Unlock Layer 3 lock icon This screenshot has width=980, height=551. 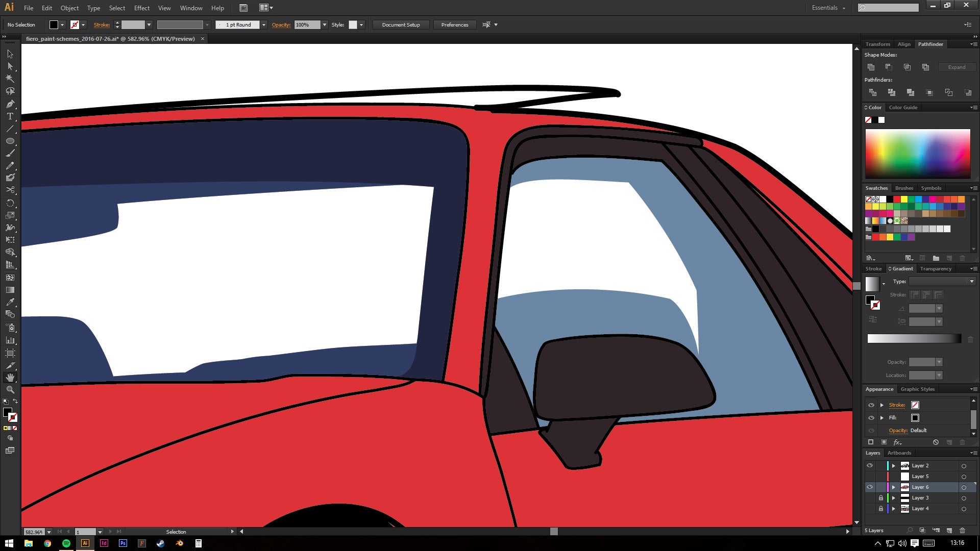[880, 498]
